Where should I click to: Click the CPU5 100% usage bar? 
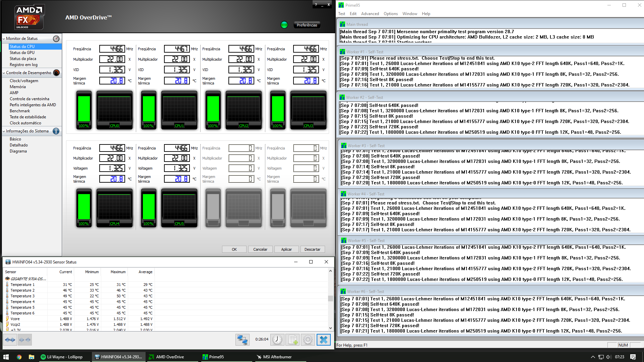[x=149, y=208]
